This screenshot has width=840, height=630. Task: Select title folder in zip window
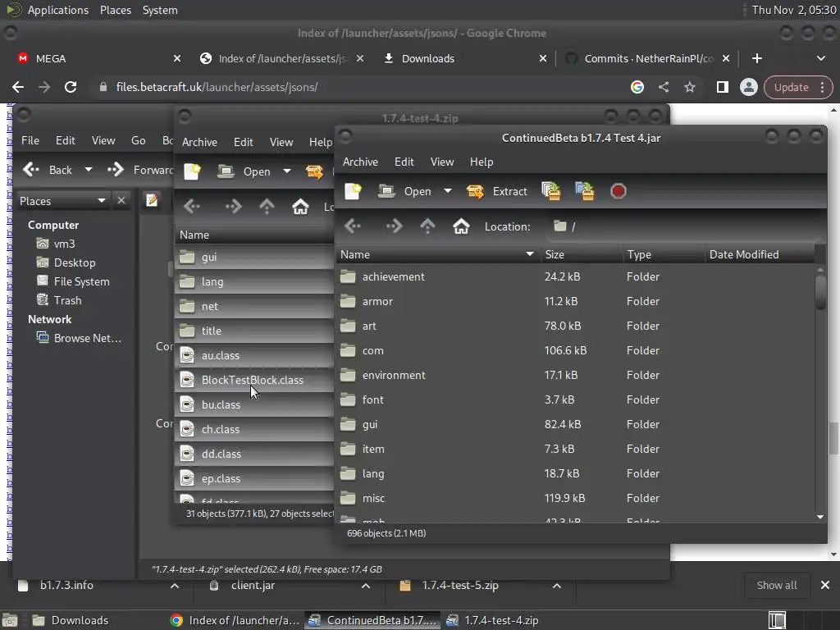click(254, 331)
